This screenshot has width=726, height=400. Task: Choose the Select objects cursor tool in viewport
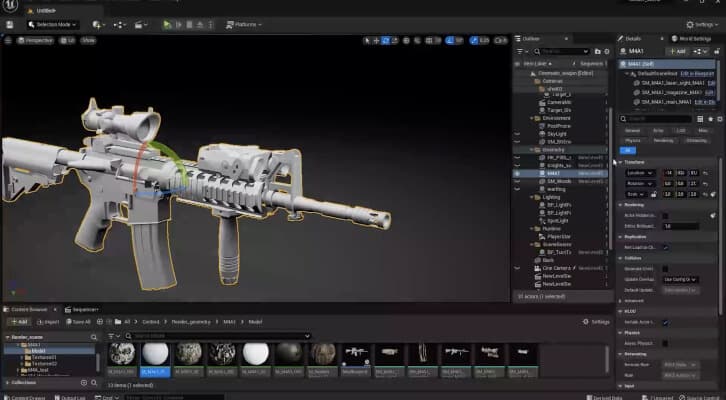pyautogui.click(x=368, y=41)
